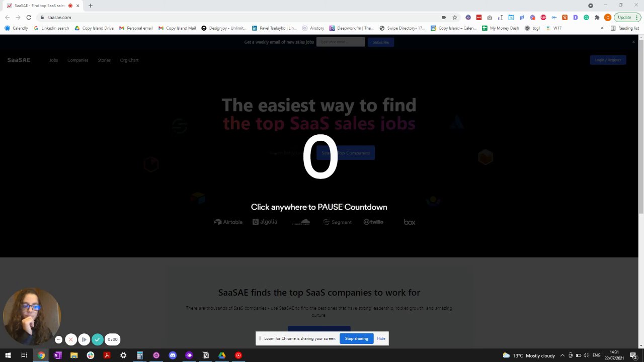Show hidden system tray icons arrow
Viewport: 644px width, 362px height.
[x=562, y=355]
